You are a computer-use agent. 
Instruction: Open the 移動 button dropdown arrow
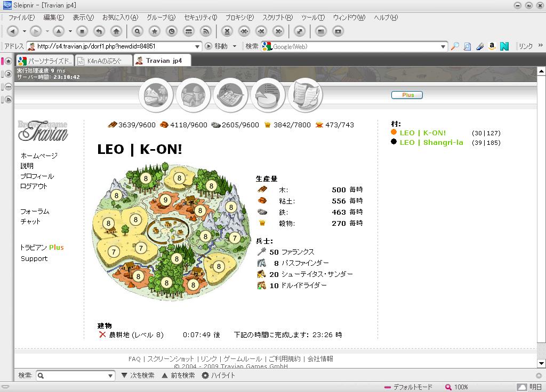[235, 46]
